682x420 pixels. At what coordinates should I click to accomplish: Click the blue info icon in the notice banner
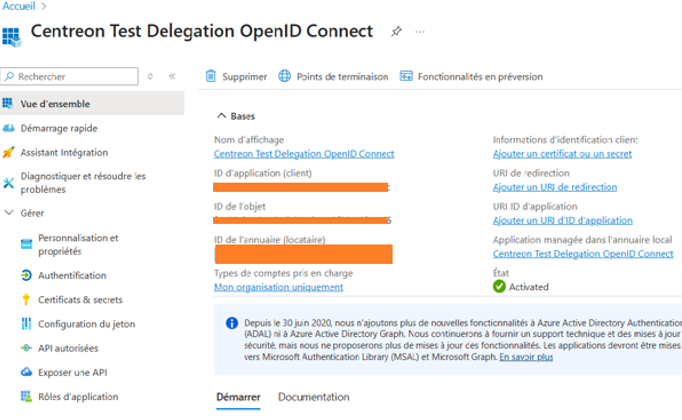[x=232, y=323]
